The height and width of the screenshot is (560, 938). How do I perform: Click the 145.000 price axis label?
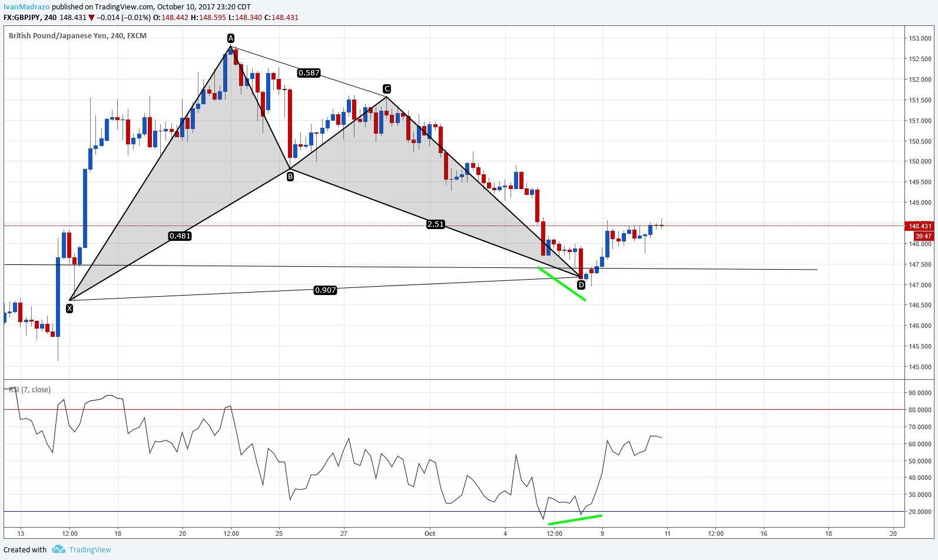pos(920,367)
